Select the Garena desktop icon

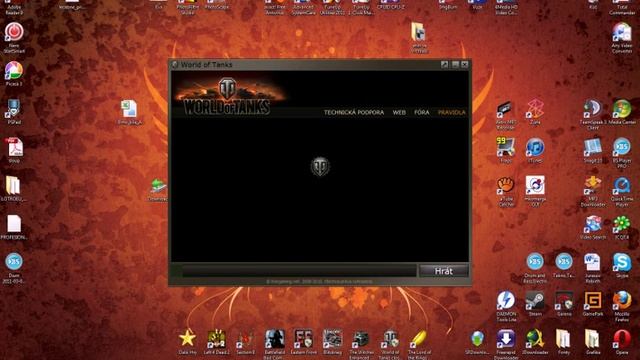(x=564, y=301)
